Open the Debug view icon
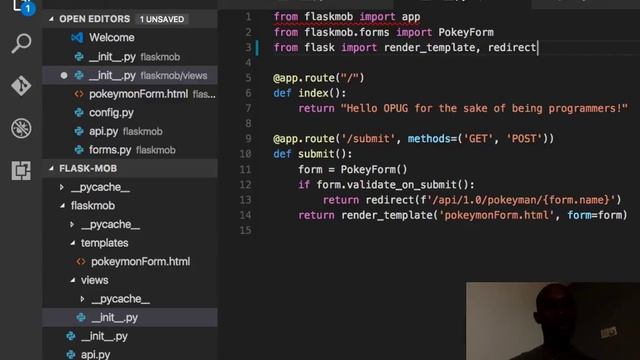 (21, 128)
